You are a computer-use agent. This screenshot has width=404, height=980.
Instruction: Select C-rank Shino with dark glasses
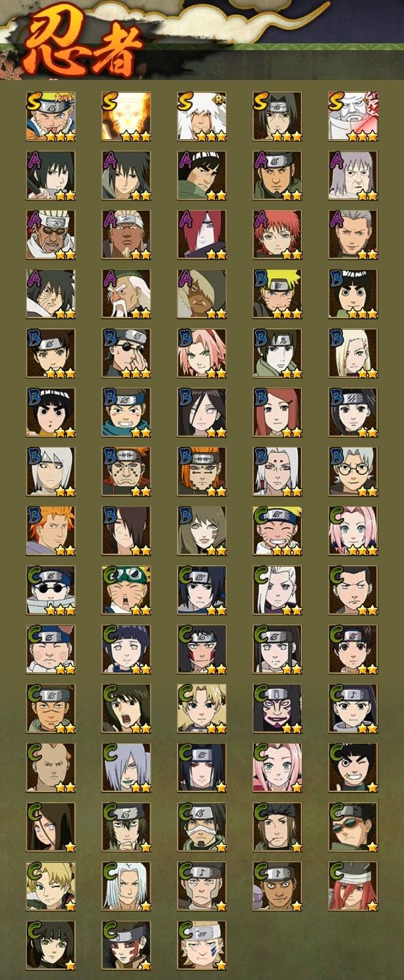[51, 590]
